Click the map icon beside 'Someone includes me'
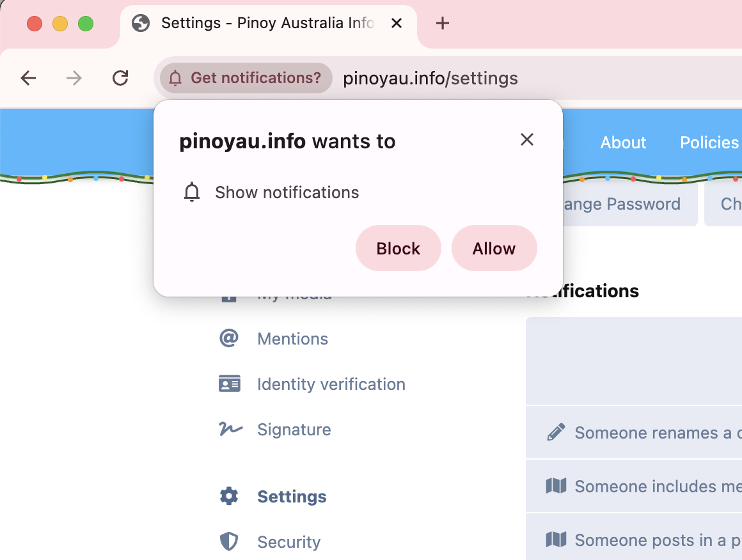Viewport: 742px width, 560px height. 556,486
